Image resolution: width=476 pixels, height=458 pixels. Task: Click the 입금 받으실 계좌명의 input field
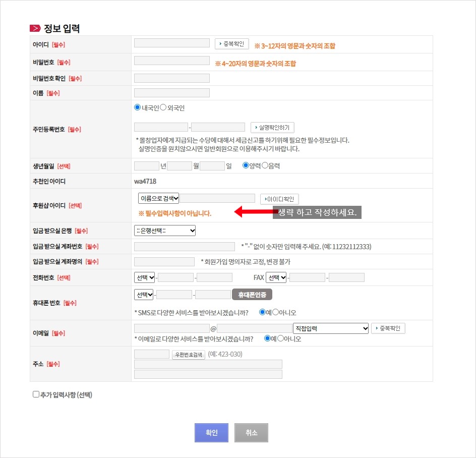[164, 261]
